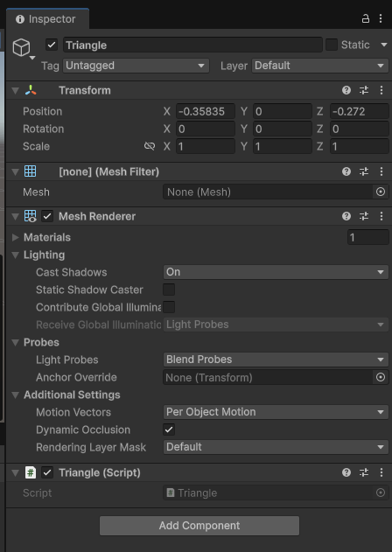Click the Scale Y field
The image size is (392, 552).
pyautogui.click(x=283, y=146)
